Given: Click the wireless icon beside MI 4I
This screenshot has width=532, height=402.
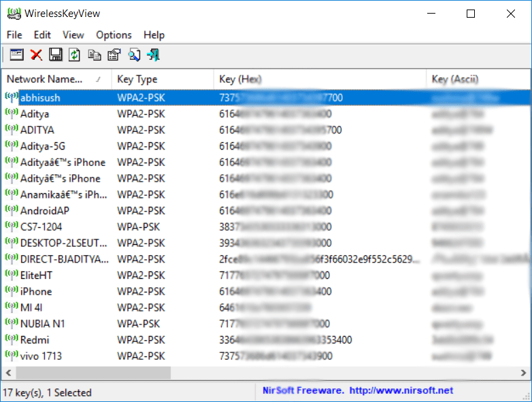Looking at the screenshot, I should [x=12, y=307].
